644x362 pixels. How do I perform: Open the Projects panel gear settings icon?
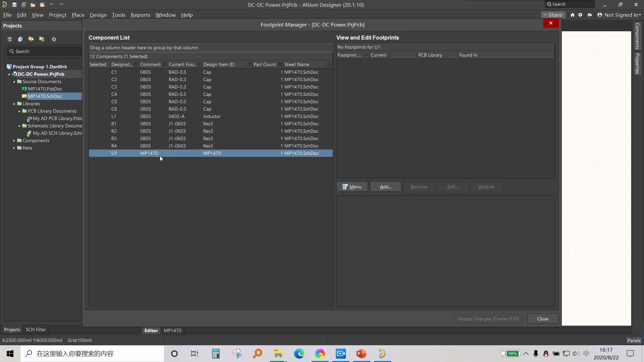click(54, 39)
